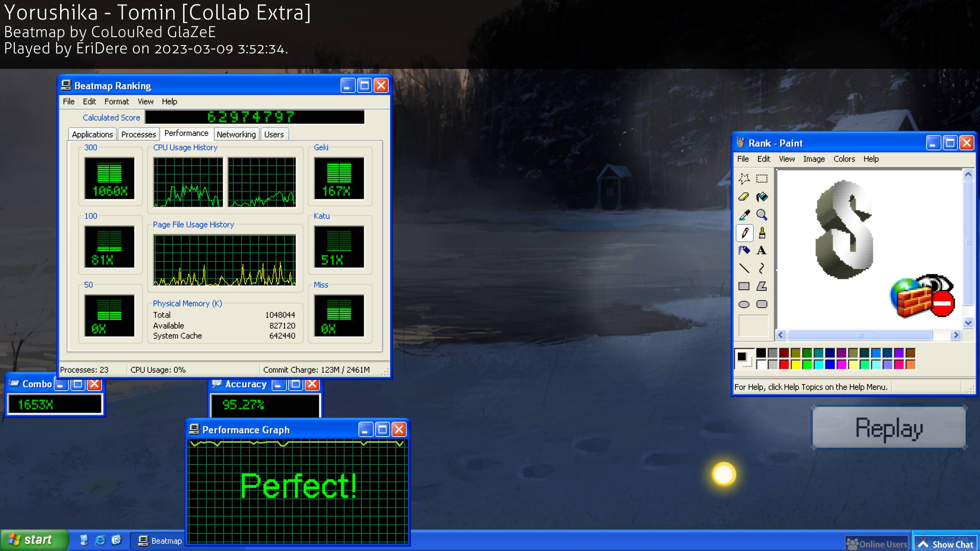Open the Online Users panel
The image size is (980, 551).
click(877, 544)
